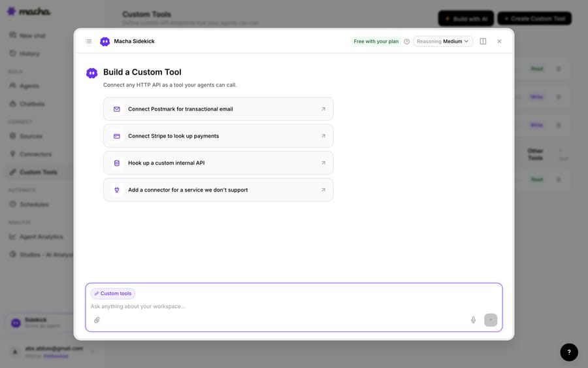
Task: Open the Sidekick conversation list menu icon
Action: (88, 41)
